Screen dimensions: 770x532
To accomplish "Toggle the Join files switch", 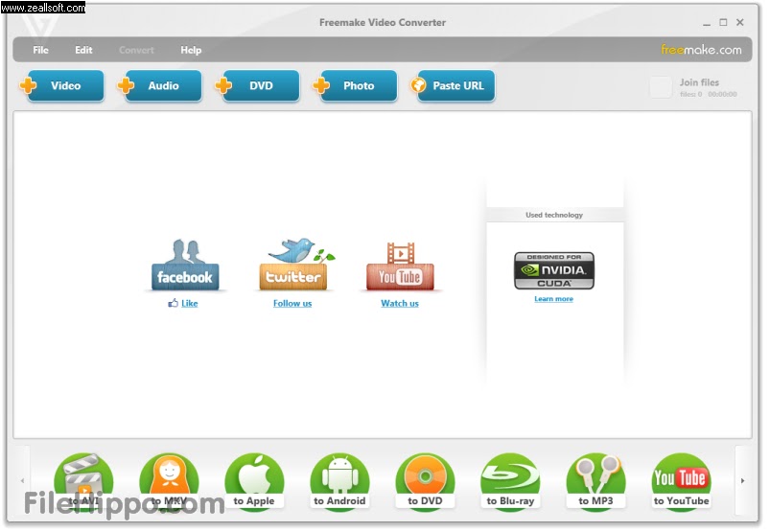I will (661, 87).
